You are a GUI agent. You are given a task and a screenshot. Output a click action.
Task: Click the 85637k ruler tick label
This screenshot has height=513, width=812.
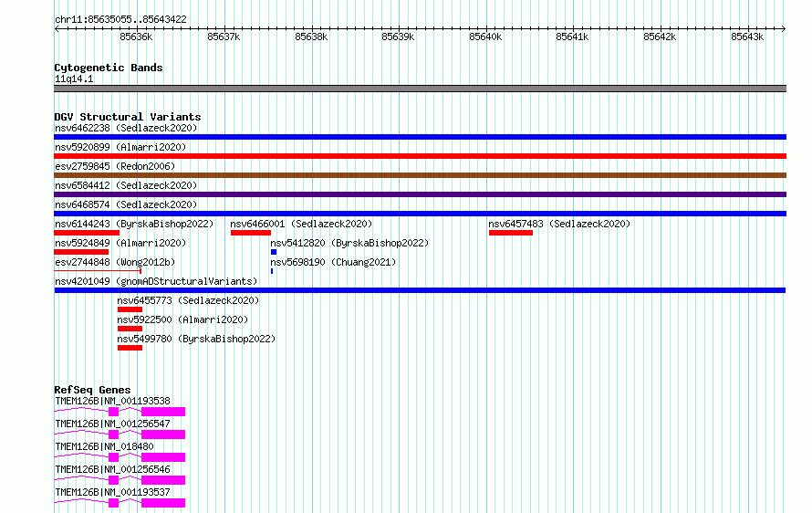pyautogui.click(x=224, y=37)
